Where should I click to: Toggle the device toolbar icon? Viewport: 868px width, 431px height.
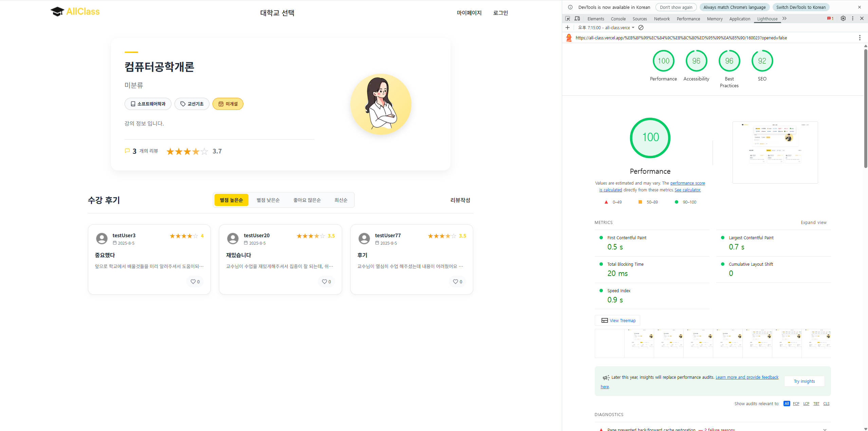[x=577, y=19]
